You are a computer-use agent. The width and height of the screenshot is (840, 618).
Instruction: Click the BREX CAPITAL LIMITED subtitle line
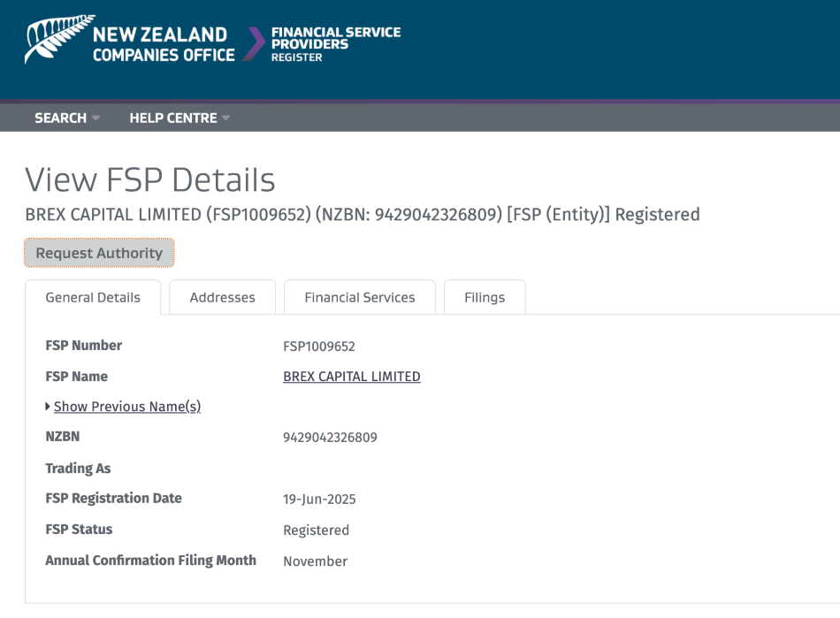pyautogui.click(x=363, y=214)
